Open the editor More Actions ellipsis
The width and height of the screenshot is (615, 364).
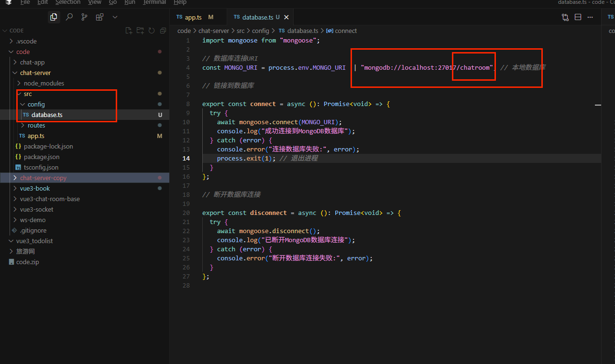[x=590, y=17]
